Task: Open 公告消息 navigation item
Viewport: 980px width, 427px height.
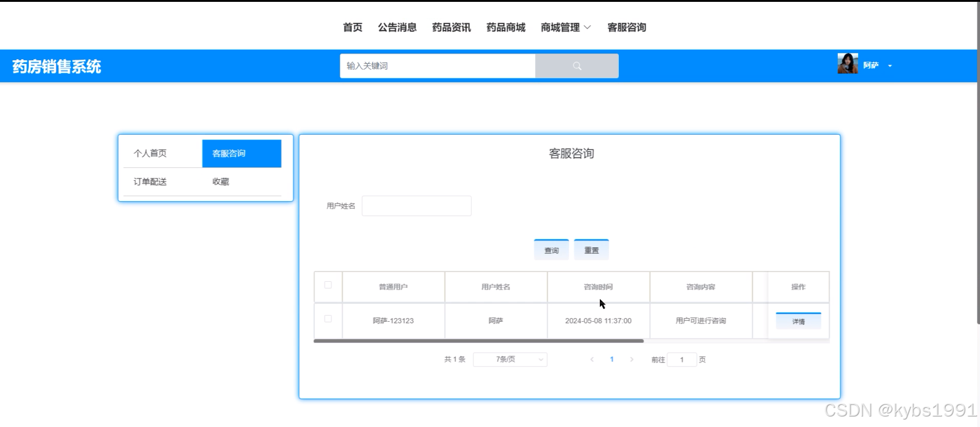Action: click(x=397, y=27)
